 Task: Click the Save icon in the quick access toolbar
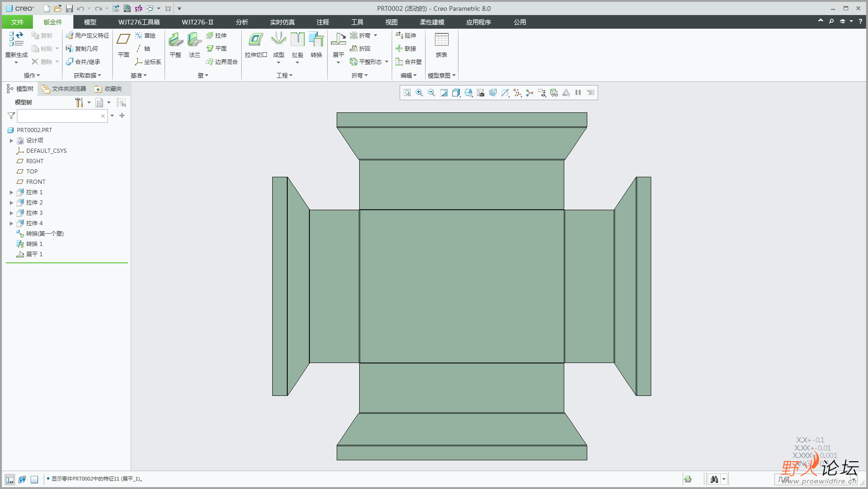coord(69,8)
